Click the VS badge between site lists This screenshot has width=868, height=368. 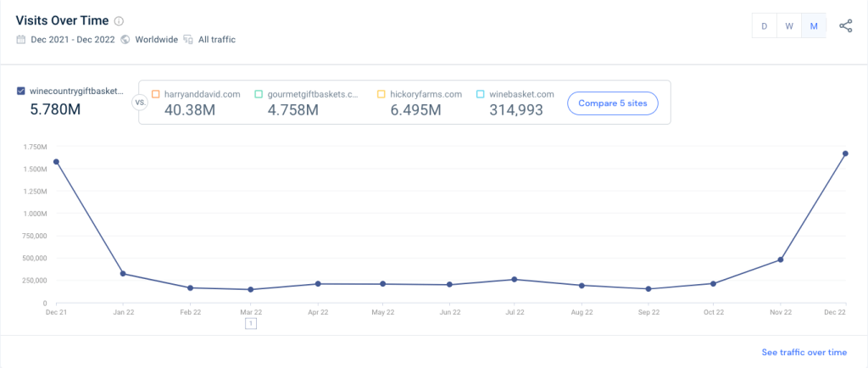(140, 102)
